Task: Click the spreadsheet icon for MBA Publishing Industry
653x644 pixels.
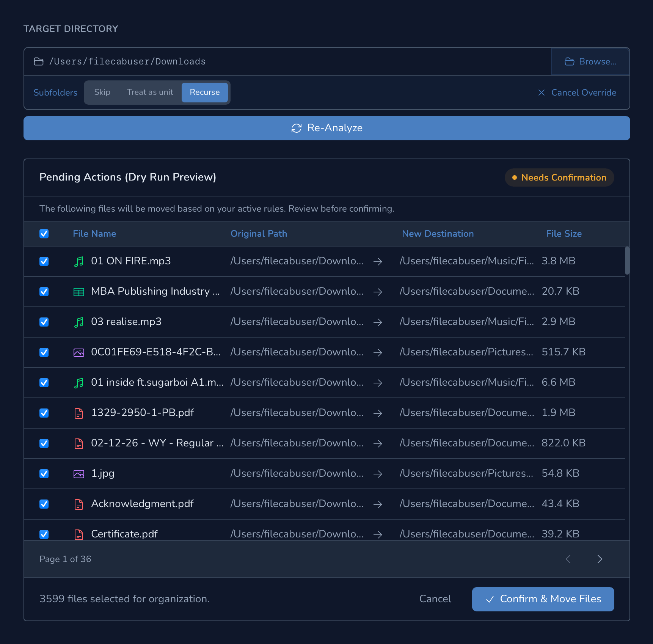Action: pos(79,292)
